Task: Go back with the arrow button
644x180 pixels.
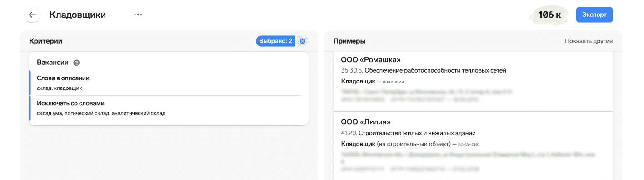Action: (32, 15)
